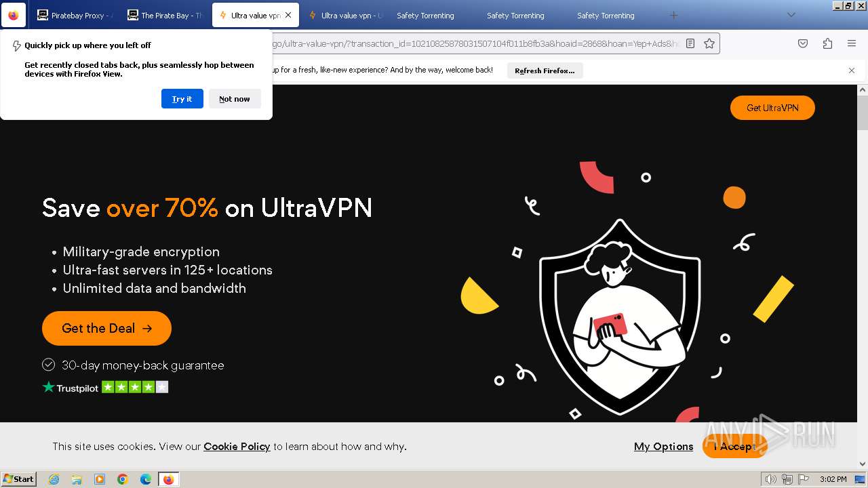Viewport: 868px width, 488px height.
Task: Minimize the Firefox window
Action: pyautogui.click(x=837, y=5)
